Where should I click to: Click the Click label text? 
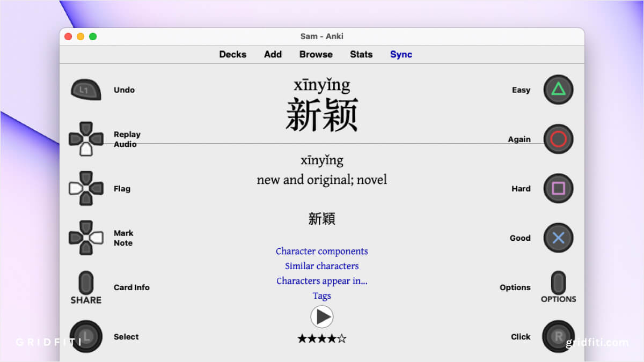[521, 336]
